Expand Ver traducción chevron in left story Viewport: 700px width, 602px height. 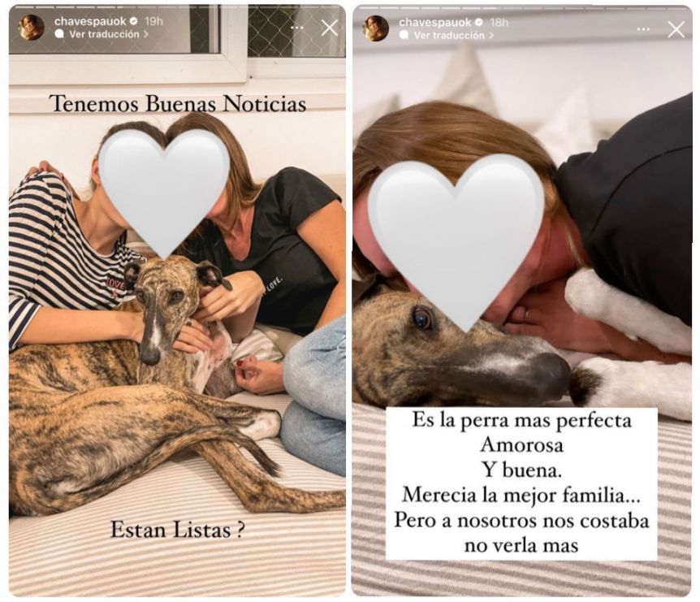pyautogui.click(x=146, y=34)
